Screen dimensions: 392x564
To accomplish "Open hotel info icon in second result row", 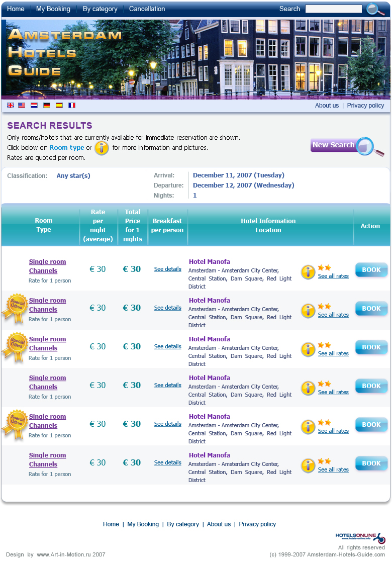I will pos(308,311).
